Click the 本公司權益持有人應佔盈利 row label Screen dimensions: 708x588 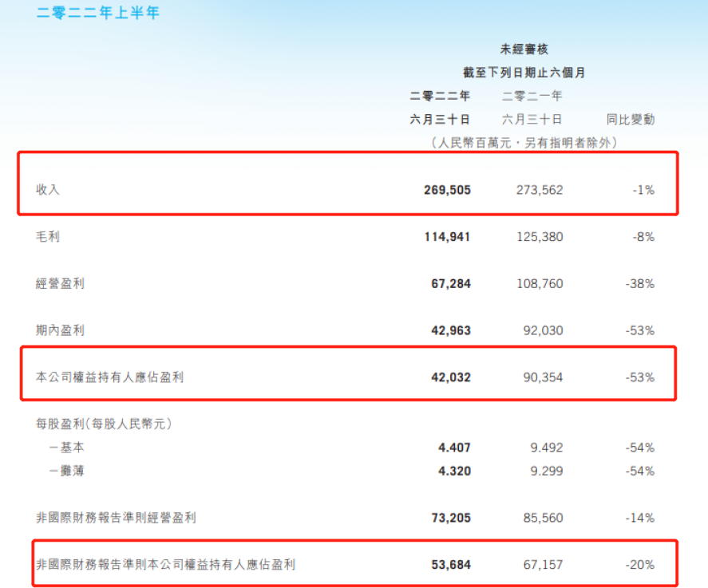(x=109, y=377)
